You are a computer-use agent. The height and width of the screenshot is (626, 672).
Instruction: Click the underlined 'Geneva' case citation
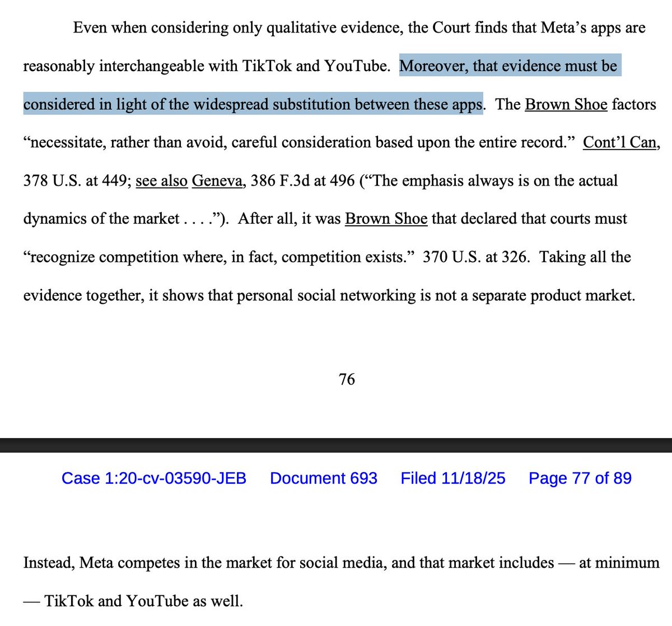217,180
